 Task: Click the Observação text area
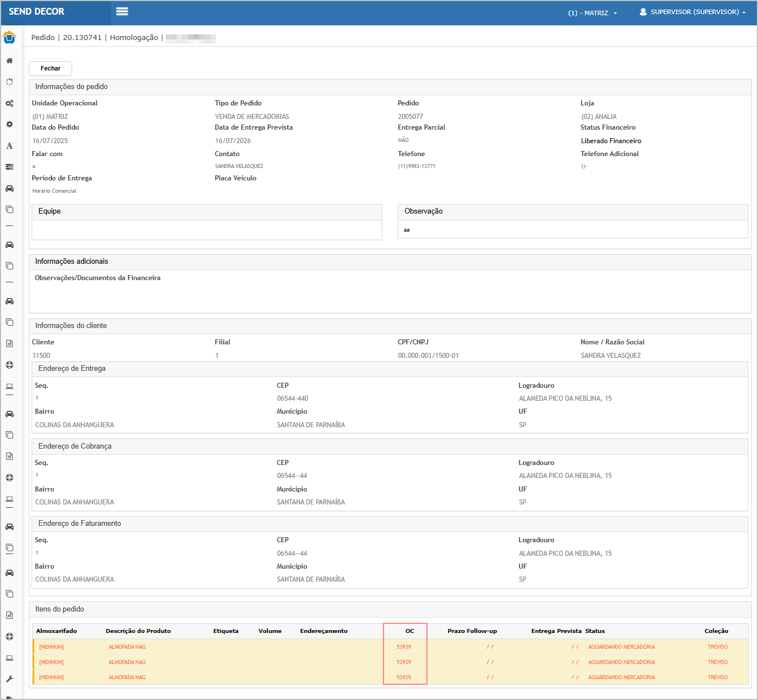[x=572, y=230]
